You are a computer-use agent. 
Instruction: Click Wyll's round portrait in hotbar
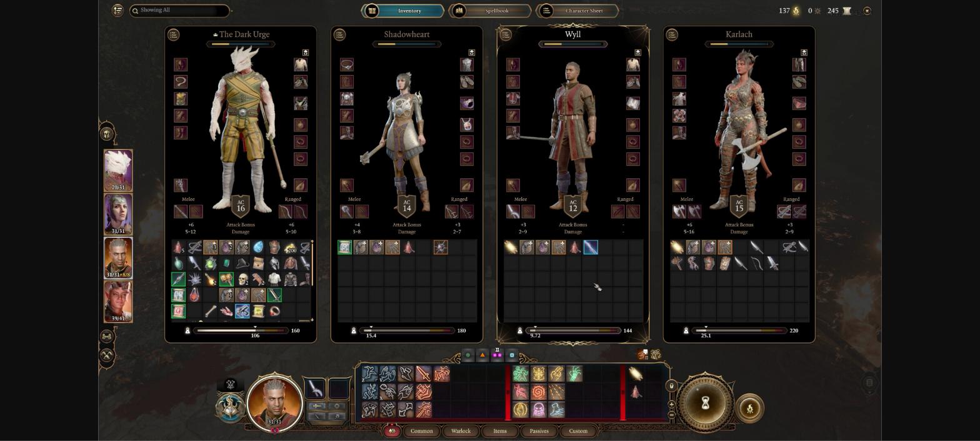pyautogui.click(x=274, y=402)
